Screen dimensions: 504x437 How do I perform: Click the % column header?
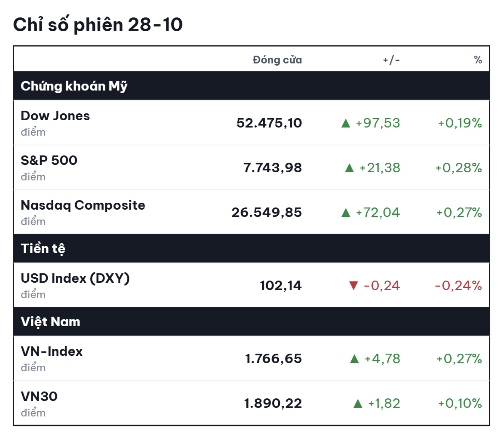click(478, 60)
